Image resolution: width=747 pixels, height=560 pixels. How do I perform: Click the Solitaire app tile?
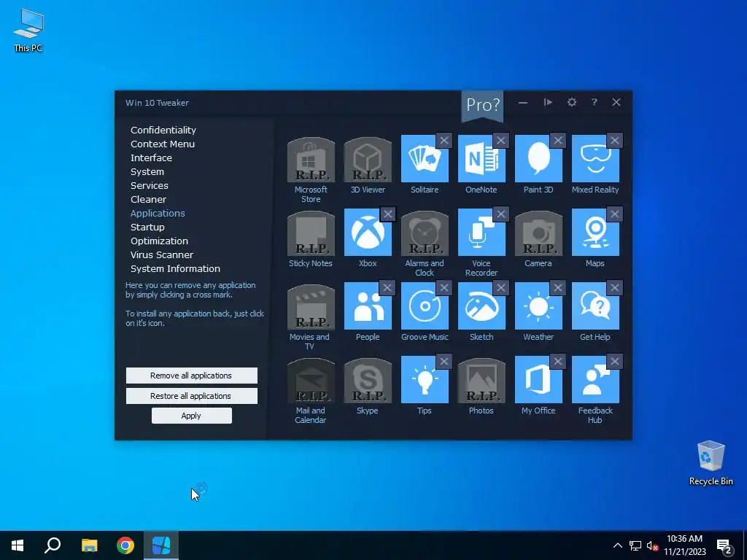[425, 158]
